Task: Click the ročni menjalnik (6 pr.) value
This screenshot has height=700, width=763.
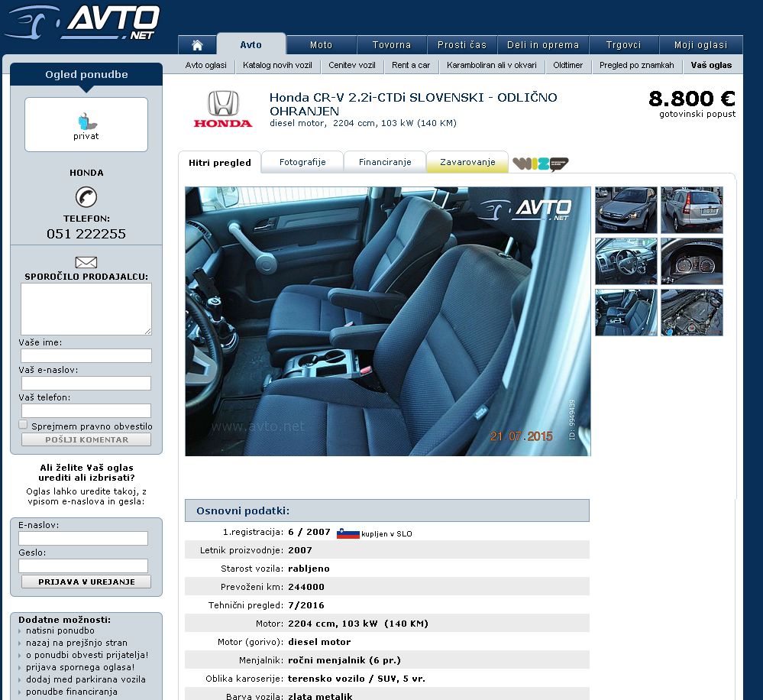Action: 344,660
